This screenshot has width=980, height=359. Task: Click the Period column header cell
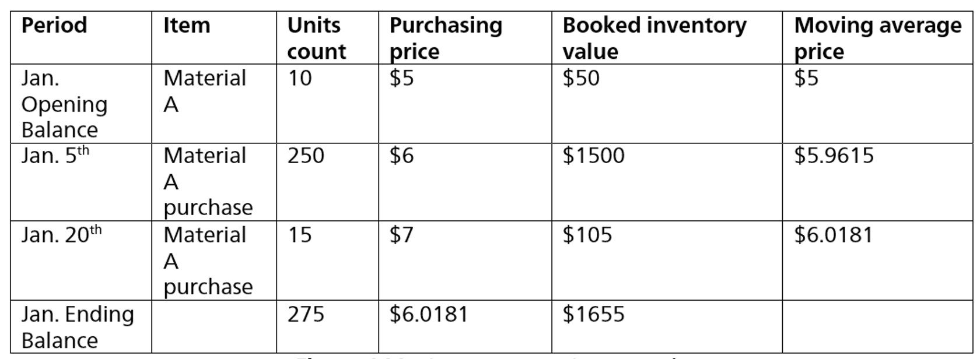tap(82, 37)
